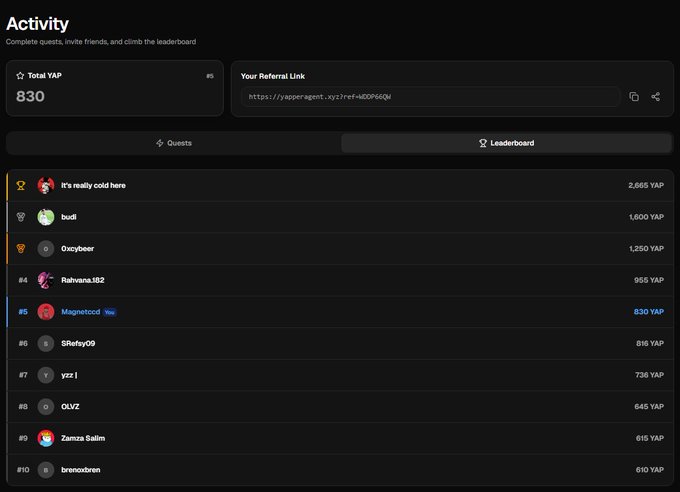Screen dimensions: 680x492
Task: Click the bronze medal icon next to 0xcybeer
Action: [20, 249]
